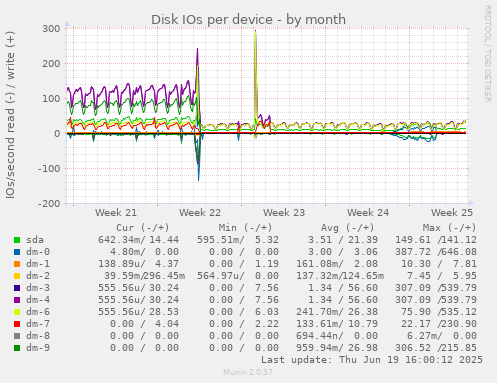Click dm-1 max value '10.30 / 7.81'
Screen dimensions: 497x383
pyautogui.click(x=439, y=264)
